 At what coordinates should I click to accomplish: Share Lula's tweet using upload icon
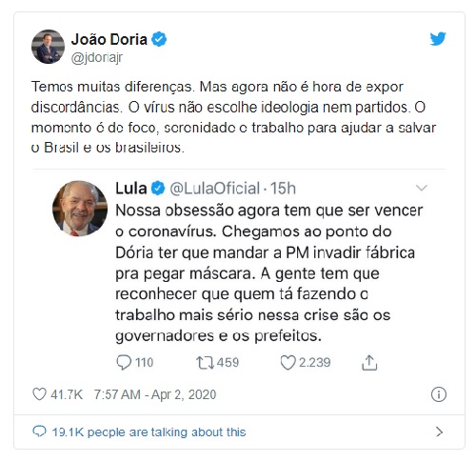369,363
